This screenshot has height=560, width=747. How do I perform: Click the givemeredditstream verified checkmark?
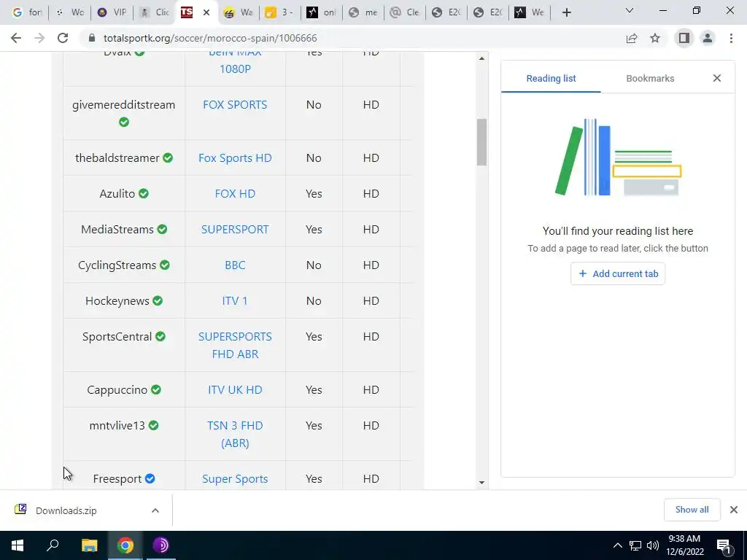tap(124, 122)
